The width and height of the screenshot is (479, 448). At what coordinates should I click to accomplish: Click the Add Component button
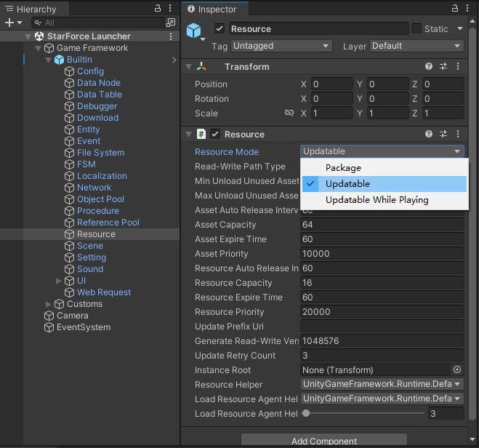pyautogui.click(x=323, y=441)
